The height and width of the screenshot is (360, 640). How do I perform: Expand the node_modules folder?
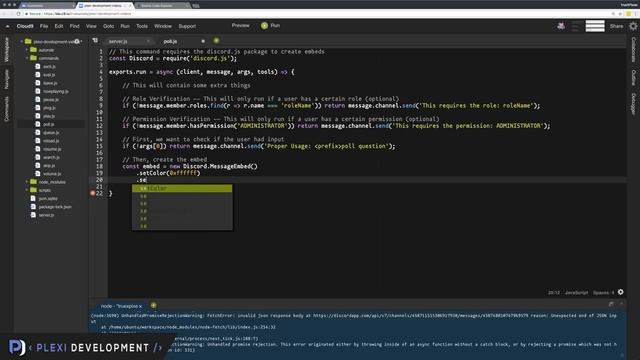tap(27, 182)
